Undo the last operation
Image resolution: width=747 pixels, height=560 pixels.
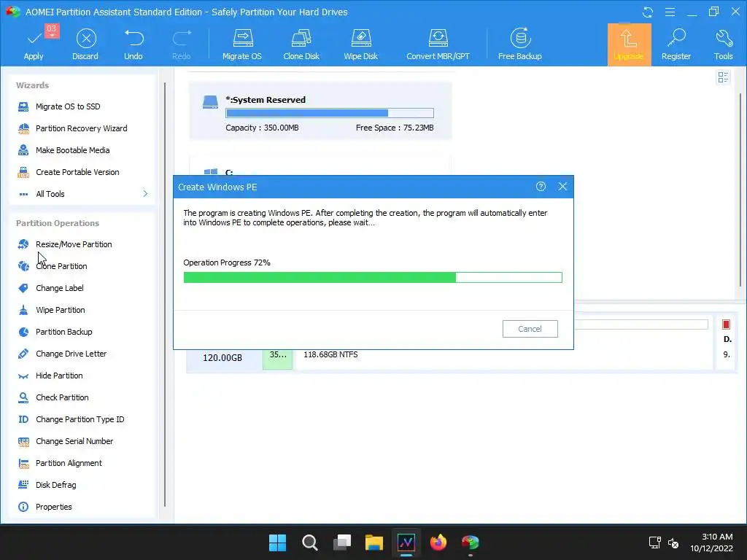coord(133,44)
